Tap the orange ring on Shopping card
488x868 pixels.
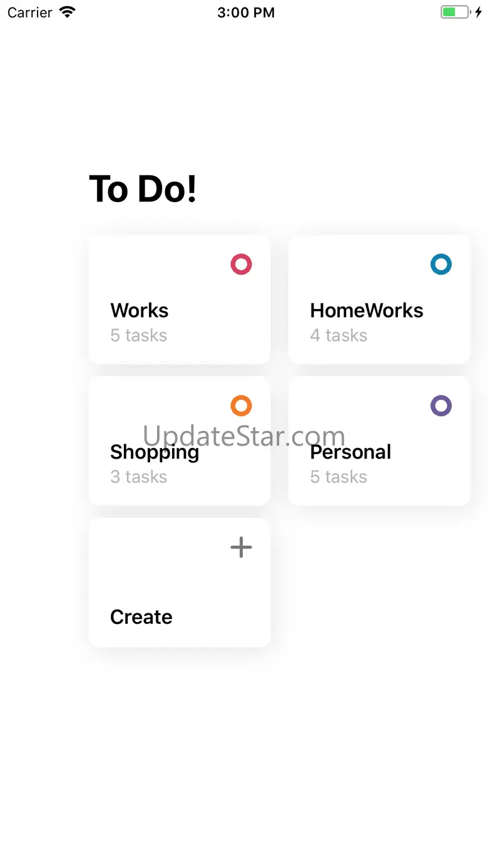coord(241,406)
